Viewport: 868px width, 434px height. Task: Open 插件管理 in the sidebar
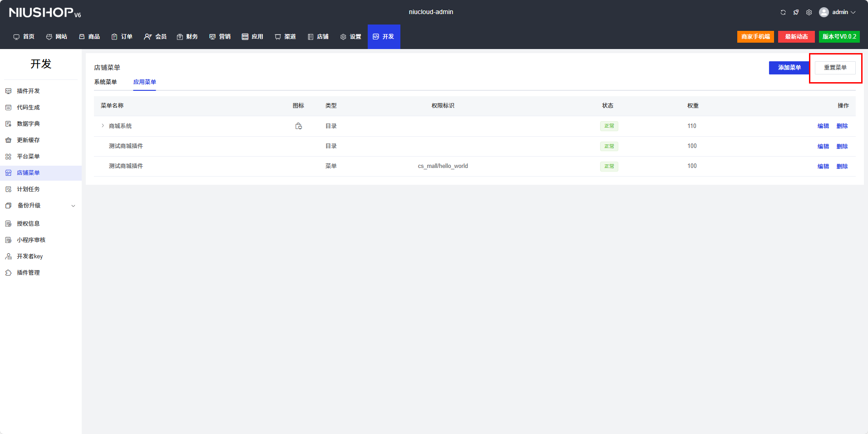coord(28,273)
